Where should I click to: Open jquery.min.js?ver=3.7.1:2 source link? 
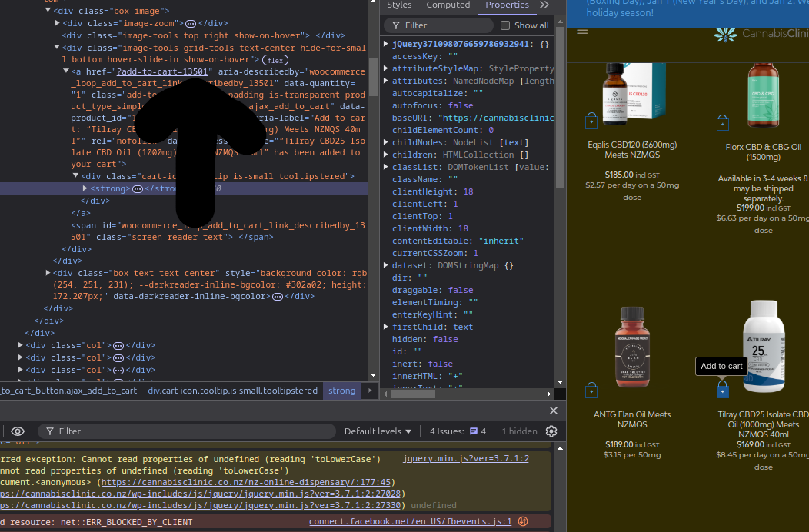click(x=465, y=458)
